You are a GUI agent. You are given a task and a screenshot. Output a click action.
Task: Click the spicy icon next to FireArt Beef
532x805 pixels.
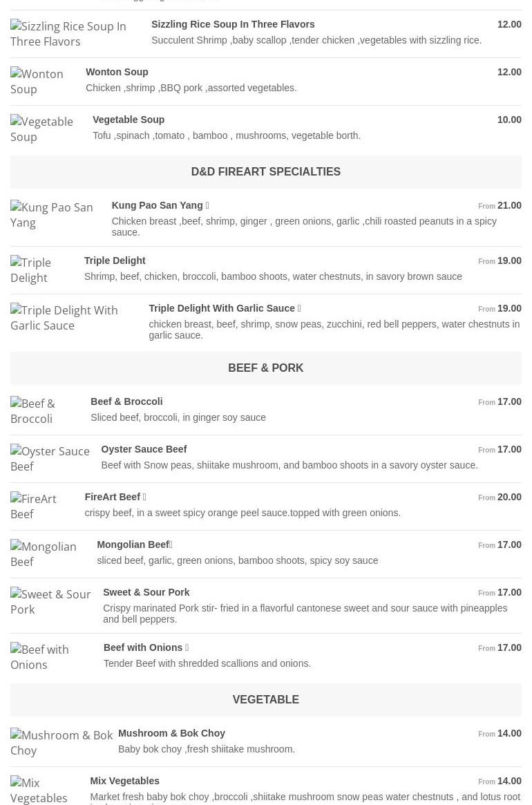[144, 497]
